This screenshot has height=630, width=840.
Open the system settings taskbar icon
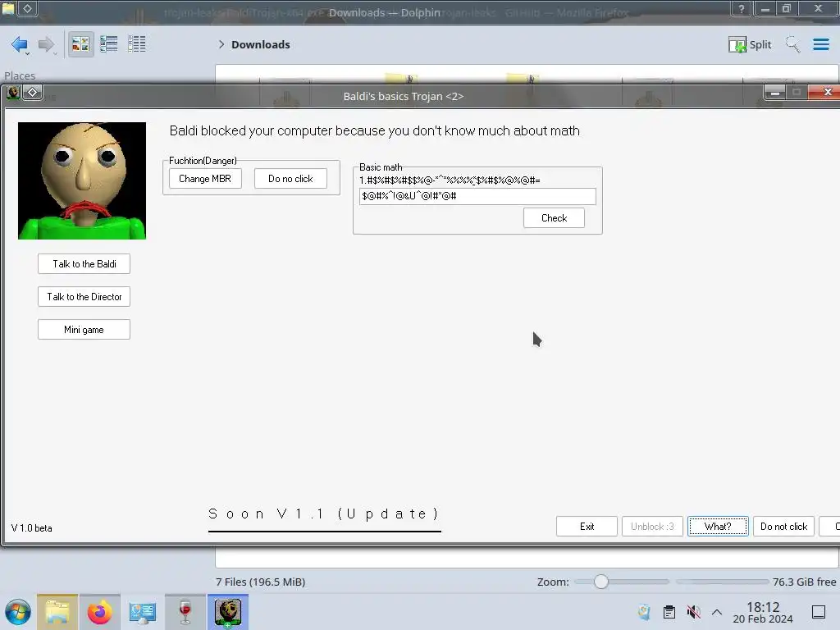pyautogui.click(x=143, y=612)
